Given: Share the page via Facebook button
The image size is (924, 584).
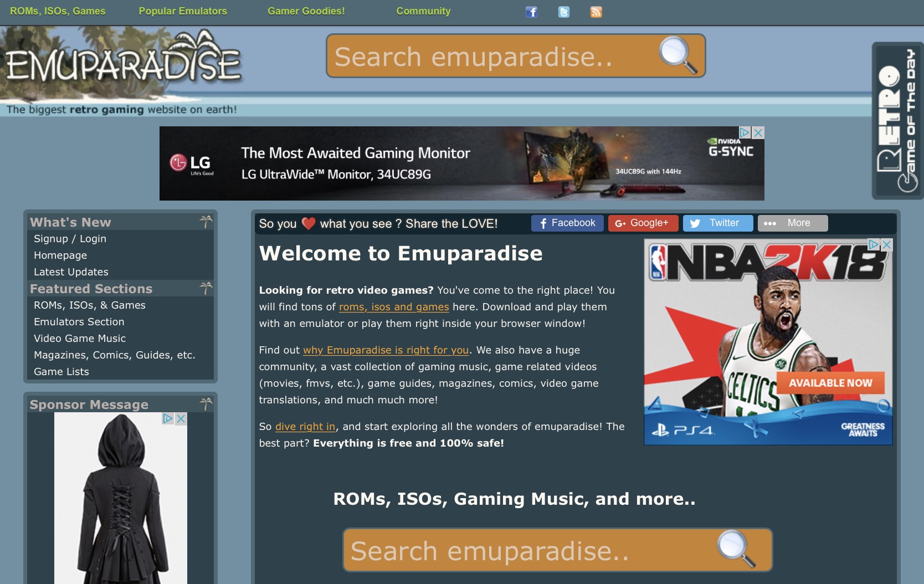Looking at the screenshot, I should point(567,223).
